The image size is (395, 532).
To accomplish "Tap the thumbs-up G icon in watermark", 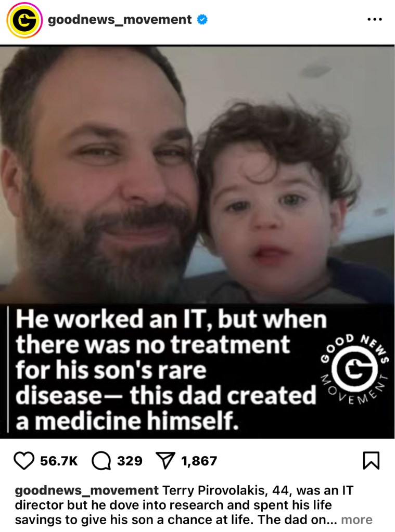I will point(354,369).
